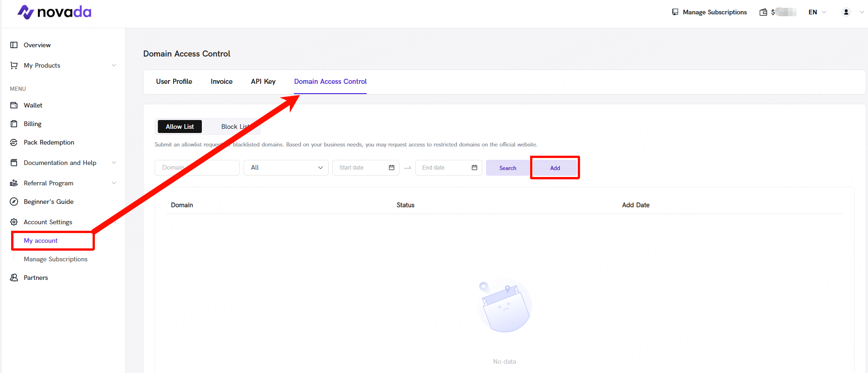Open Manage Subscriptions in the top header
Image resolution: width=868 pixels, height=373 pixels.
point(709,12)
